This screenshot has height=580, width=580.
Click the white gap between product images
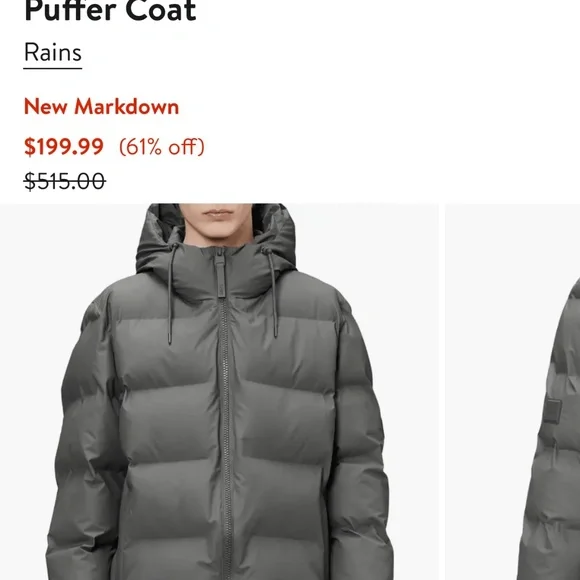(442, 392)
